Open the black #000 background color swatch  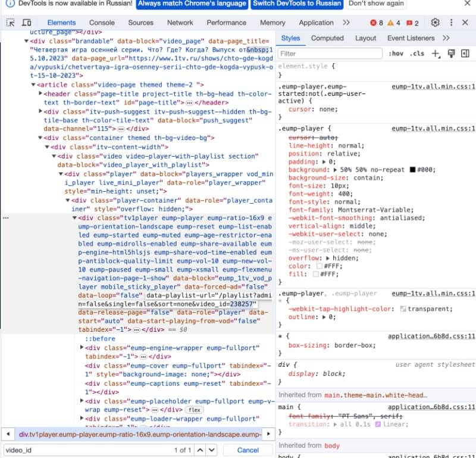click(413, 170)
